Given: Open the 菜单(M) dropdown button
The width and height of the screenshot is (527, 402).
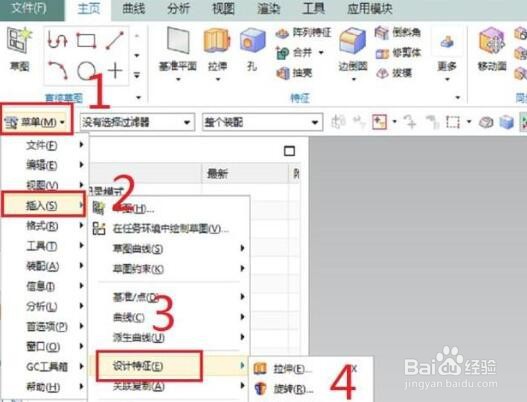Looking at the screenshot, I should (36, 122).
